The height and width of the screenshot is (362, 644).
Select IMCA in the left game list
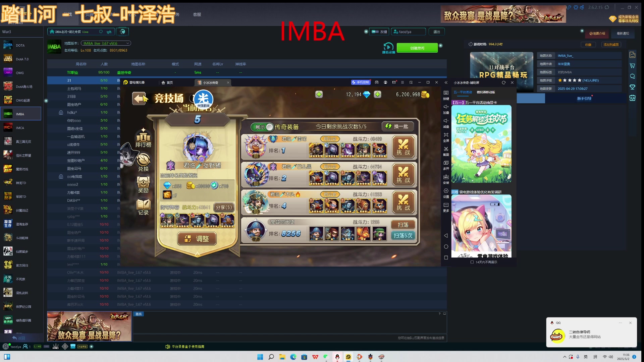click(x=20, y=128)
